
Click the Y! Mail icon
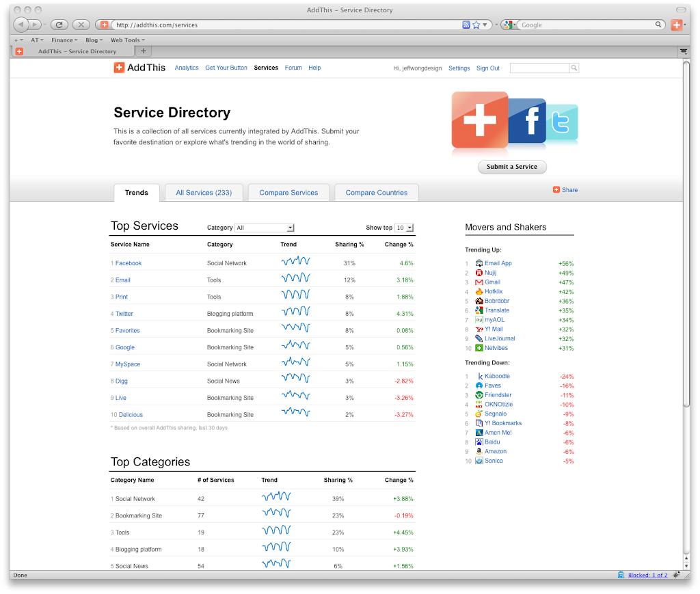(x=479, y=329)
